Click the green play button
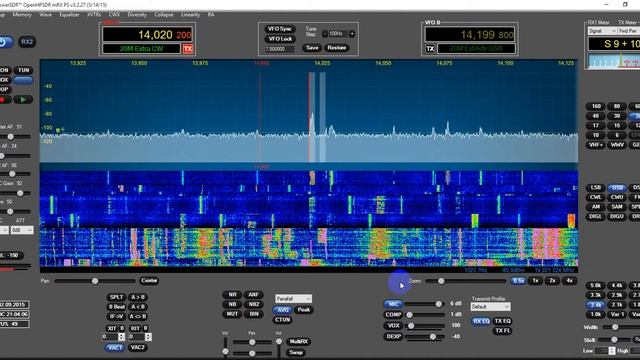This screenshot has height=360, width=640. click(x=23, y=100)
